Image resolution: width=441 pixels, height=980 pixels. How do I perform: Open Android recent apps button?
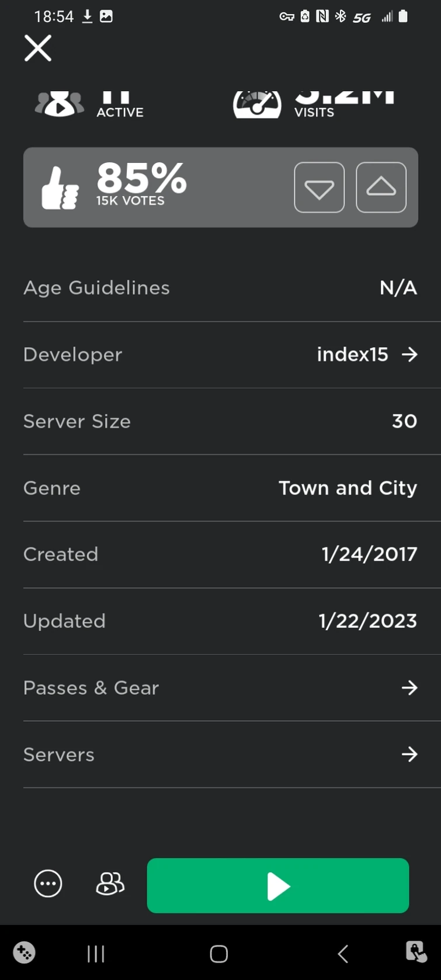click(x=96, y=954)
